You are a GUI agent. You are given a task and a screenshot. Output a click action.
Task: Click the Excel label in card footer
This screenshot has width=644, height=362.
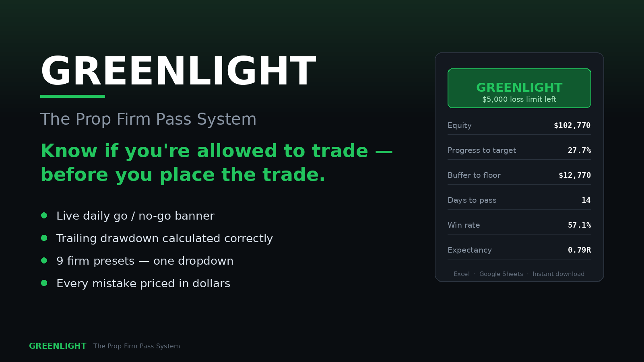point(461,274)
